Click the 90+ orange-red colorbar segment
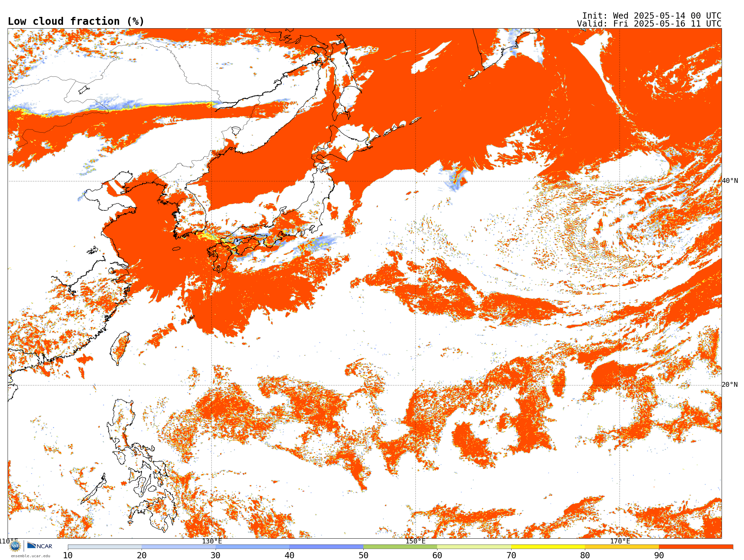This screenshot has width=744, height=560. click(x=696, y=547)
